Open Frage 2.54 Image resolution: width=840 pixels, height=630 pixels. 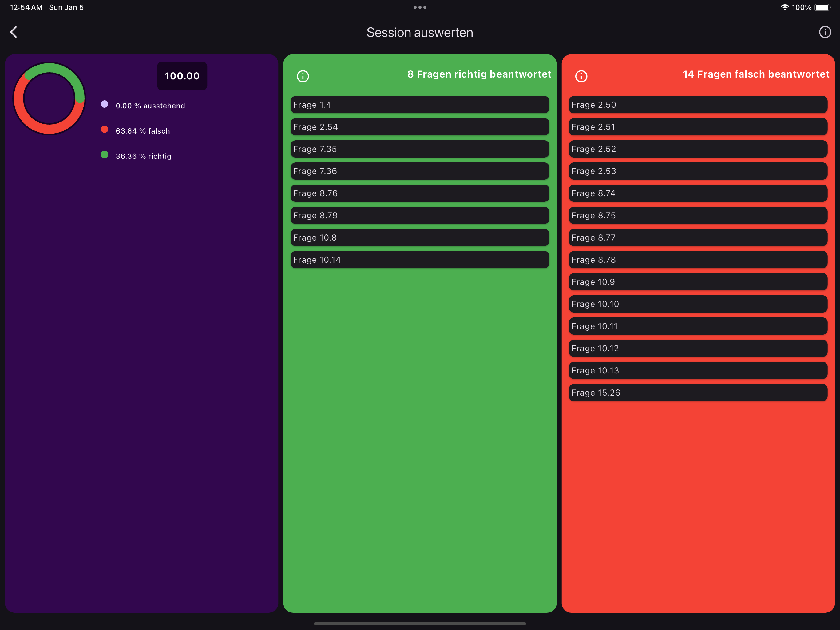(420, 126)
